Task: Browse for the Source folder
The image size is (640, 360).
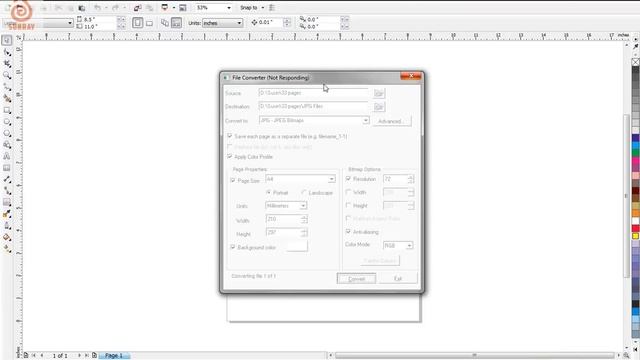Action: (379, 93)
